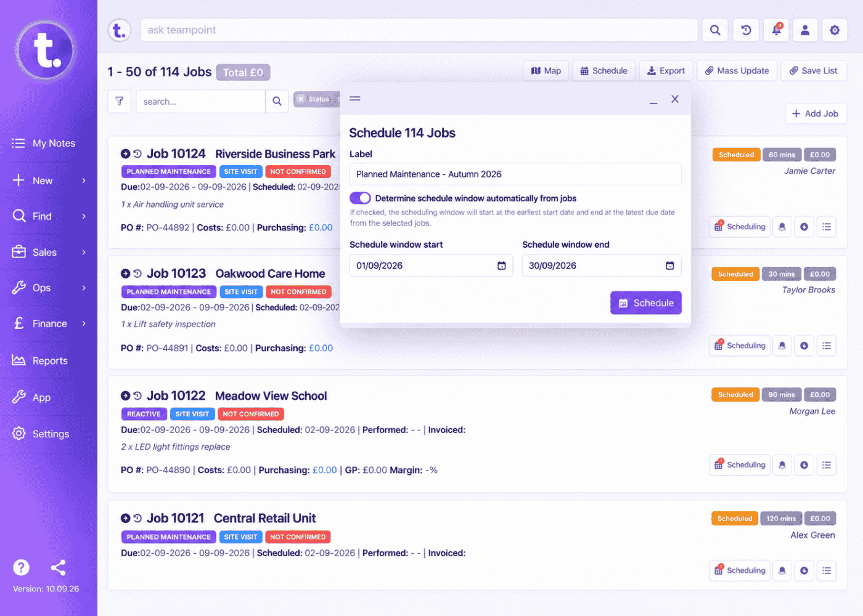Click the arrow circle icon beside Job 10124
This screenshot has width=863, height=616.
125,154
